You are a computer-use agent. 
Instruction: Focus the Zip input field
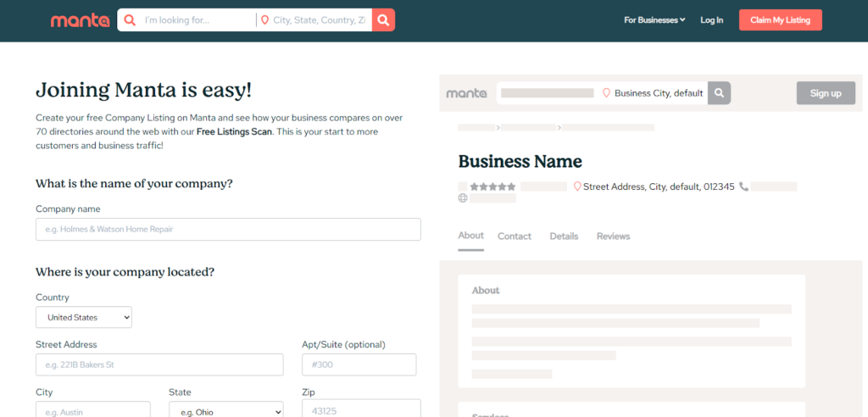coord(361,410)
